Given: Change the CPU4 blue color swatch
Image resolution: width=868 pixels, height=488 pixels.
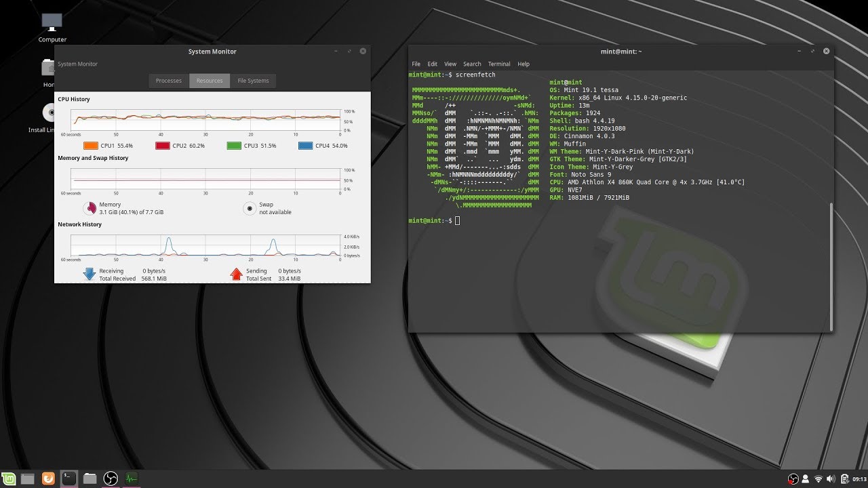Looking at the screenshot, I should coord(305,146).
